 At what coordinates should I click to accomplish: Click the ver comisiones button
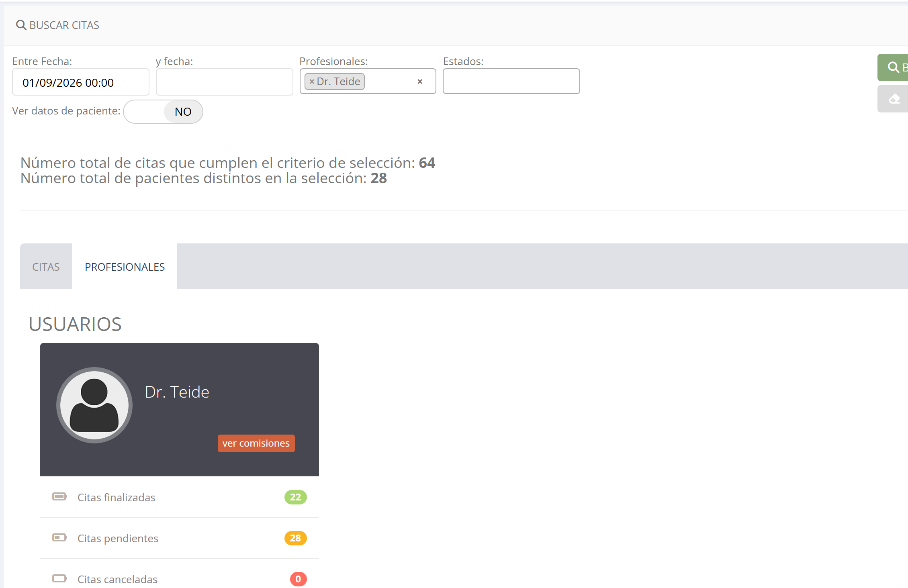[x=256, y=443]
